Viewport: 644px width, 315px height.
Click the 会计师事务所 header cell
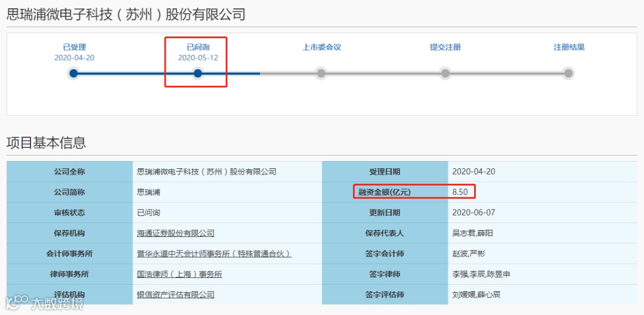(x=69, y=254)
